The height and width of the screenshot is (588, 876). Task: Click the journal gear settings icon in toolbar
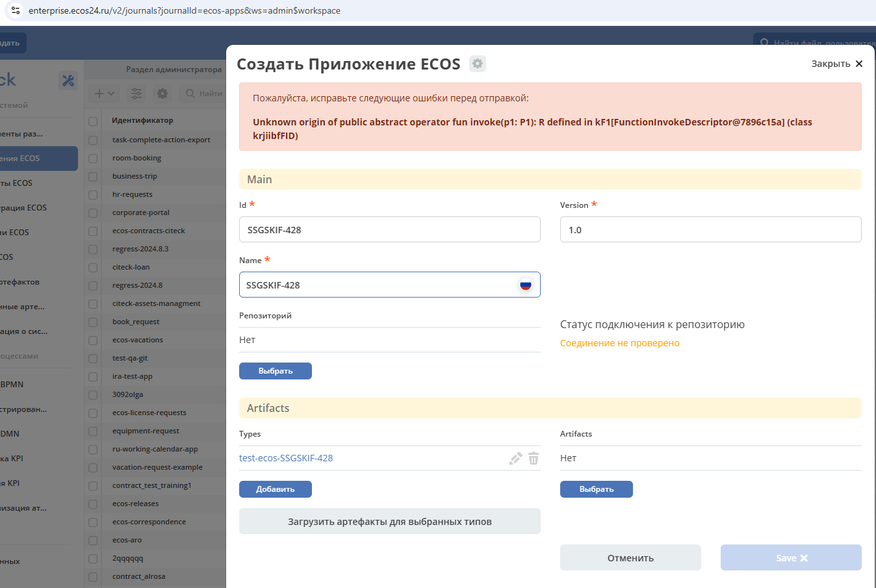(162, 94)
